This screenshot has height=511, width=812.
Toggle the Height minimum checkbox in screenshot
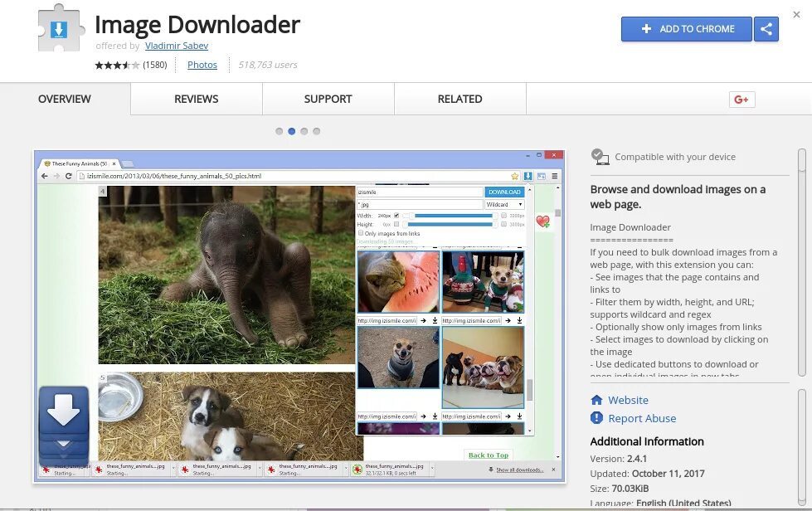(396, 224)
